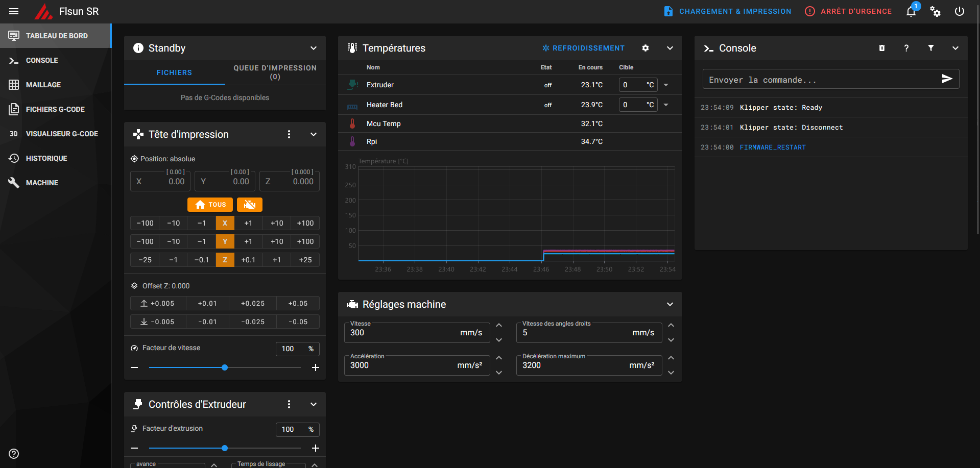Open Fichiers G-Code in sidebar
This screenshot has height=468, width=980.
point(55,109)
